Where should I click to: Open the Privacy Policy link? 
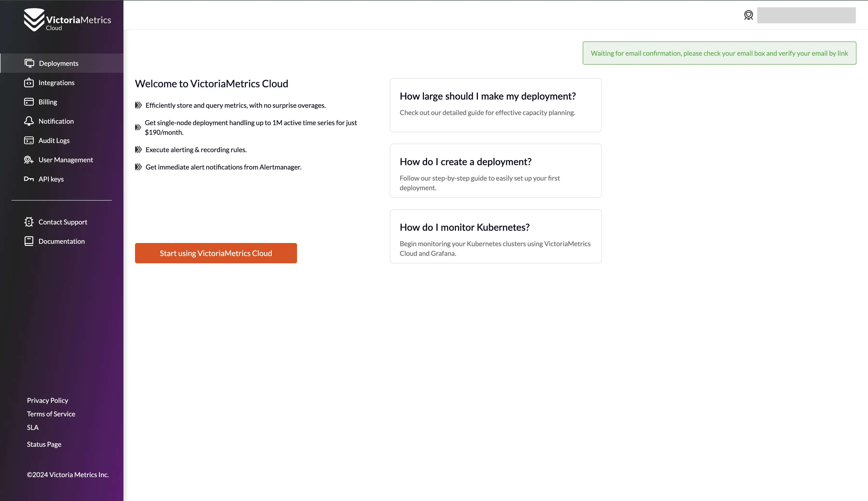click(x=47, y=400)
